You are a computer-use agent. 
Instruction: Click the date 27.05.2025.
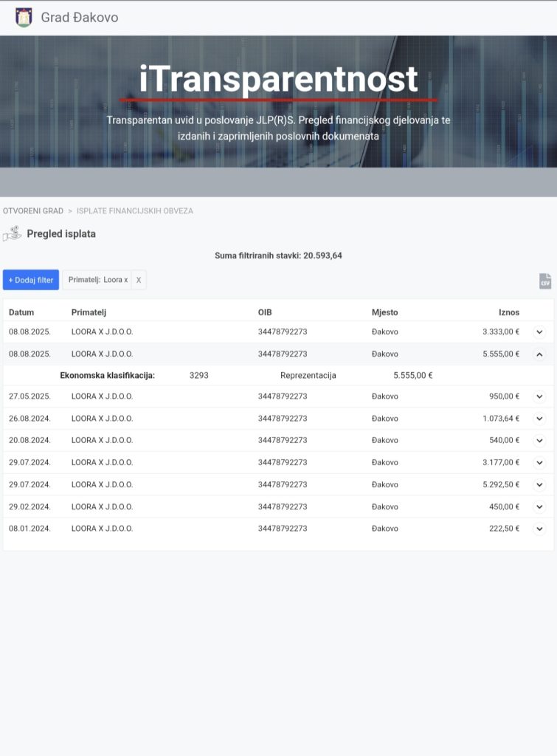coord(30,396)
